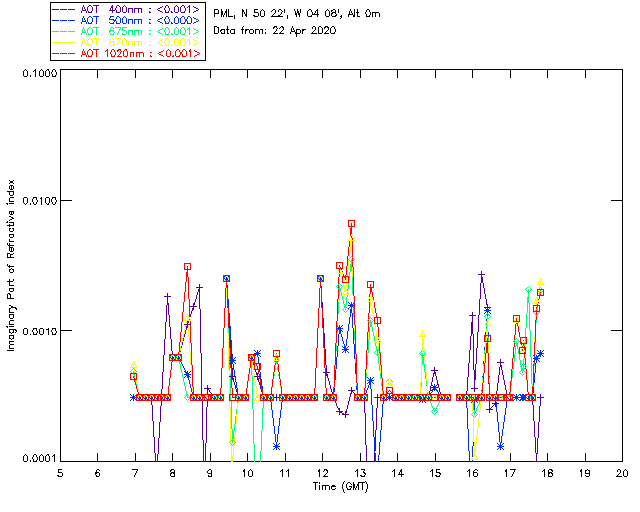This screenshot has height=512, width=640.
Task: Click the AOT 870nm legend entry
Action: click(127, 42)
